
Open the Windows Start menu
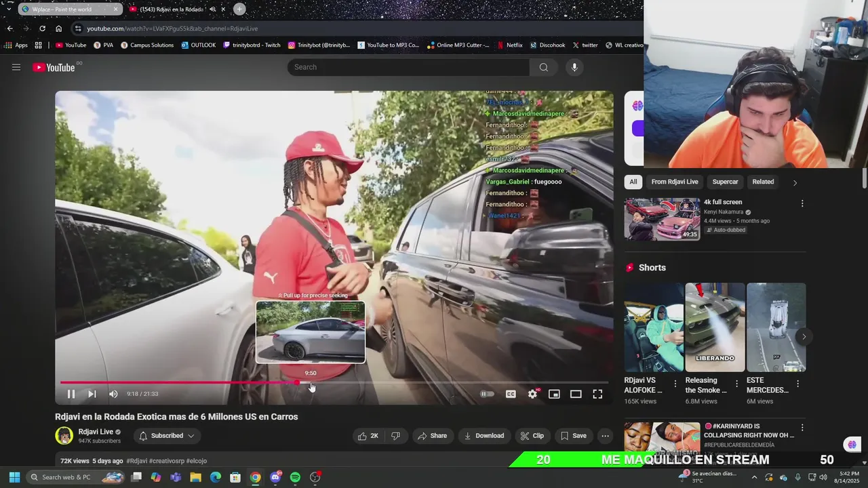(14, 477)
